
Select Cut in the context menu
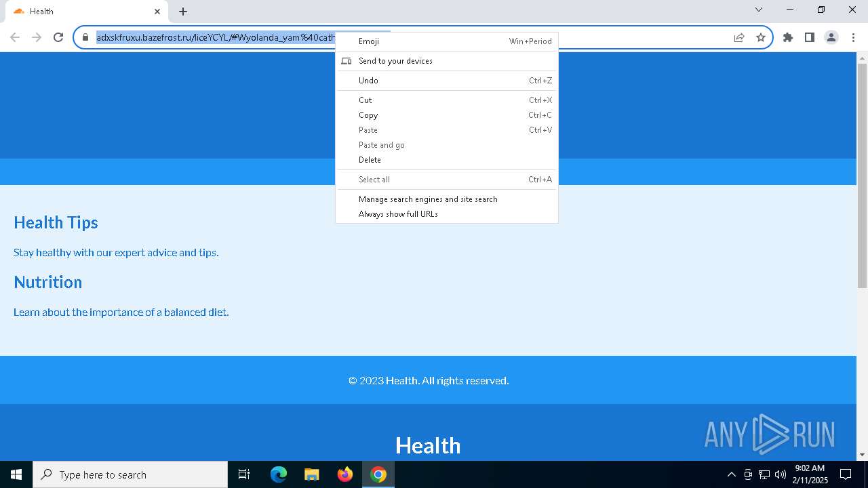click(447, 100)
